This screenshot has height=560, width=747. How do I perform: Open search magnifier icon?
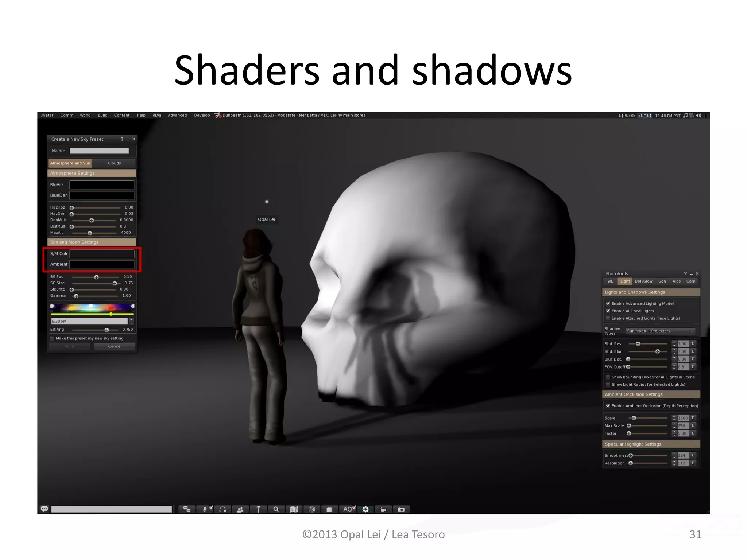pyautogui.click(x=276, y=509)
